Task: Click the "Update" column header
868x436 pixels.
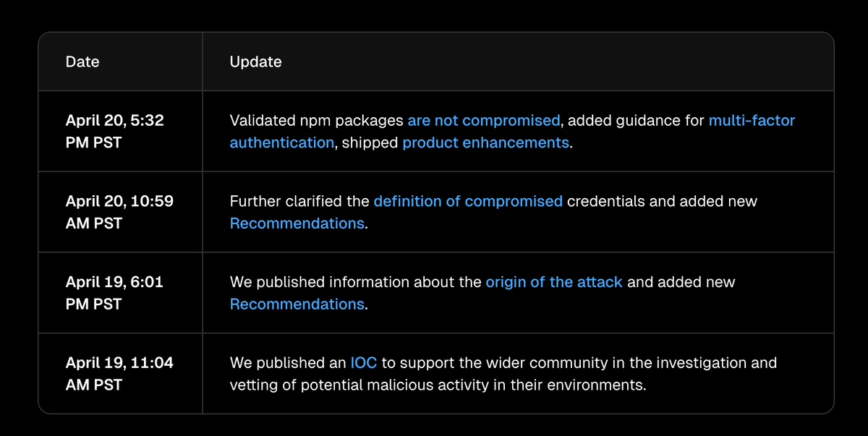Action: pos(255,62)
